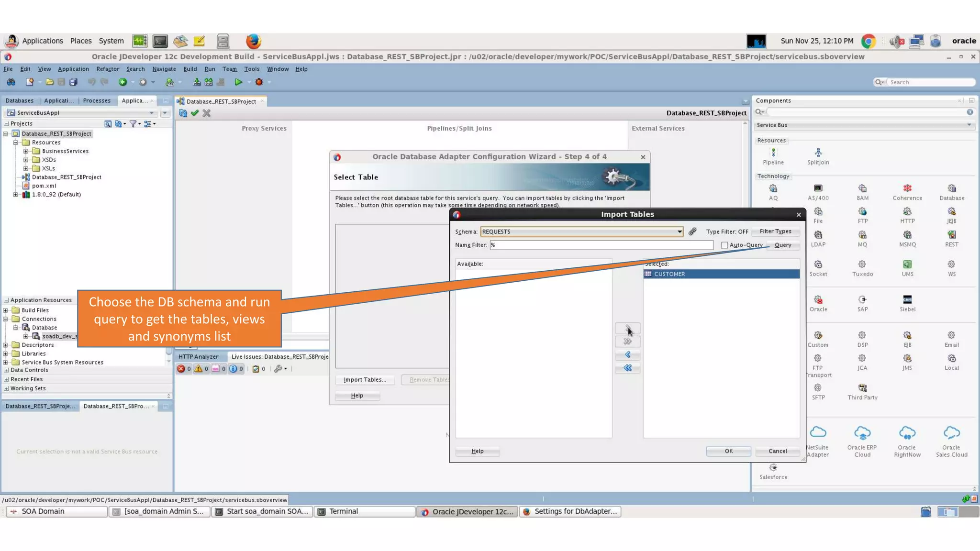This screenshot has height=551, width=980.
Task: Open the Schema dropdown showing REQUESTS
Action: click(582, 232)
